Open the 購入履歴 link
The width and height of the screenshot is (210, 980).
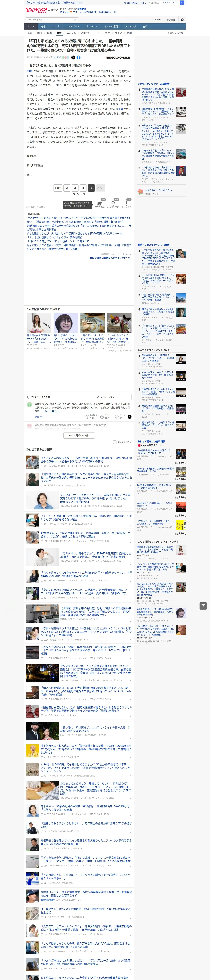tap(171, 20)
